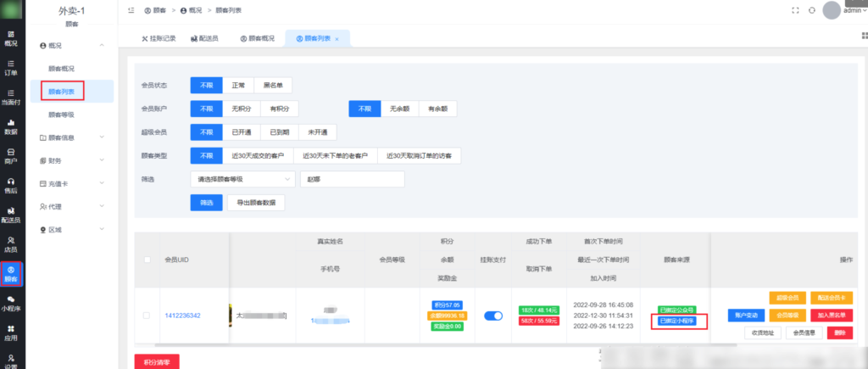The height and width of the screenshot is (369, 868).
Task: Open 售后 in the dark sidebar
Action: coord(10,186)
